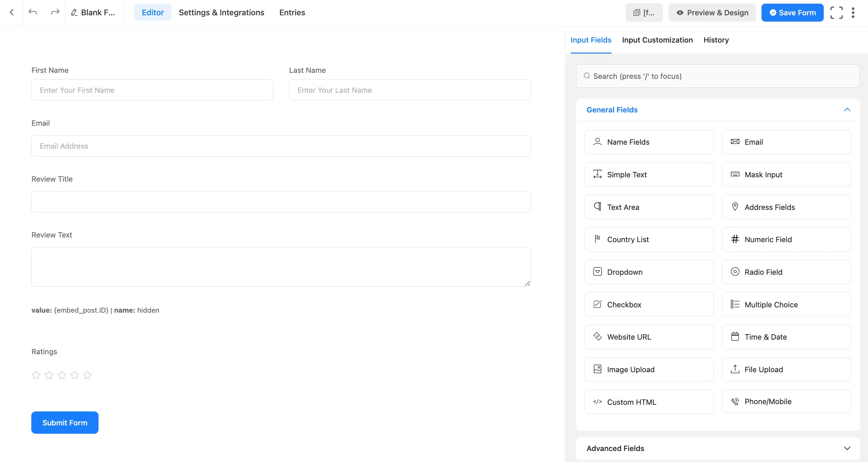Go back with the back arrow
Viewport: 868px width, 462px height.
[x=12, y=12]
